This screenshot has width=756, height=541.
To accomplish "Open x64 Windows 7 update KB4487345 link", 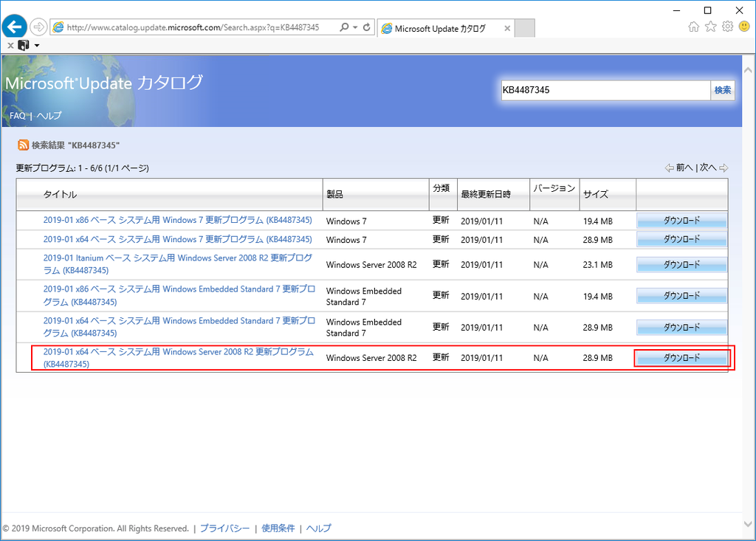I will click(177, 239).
